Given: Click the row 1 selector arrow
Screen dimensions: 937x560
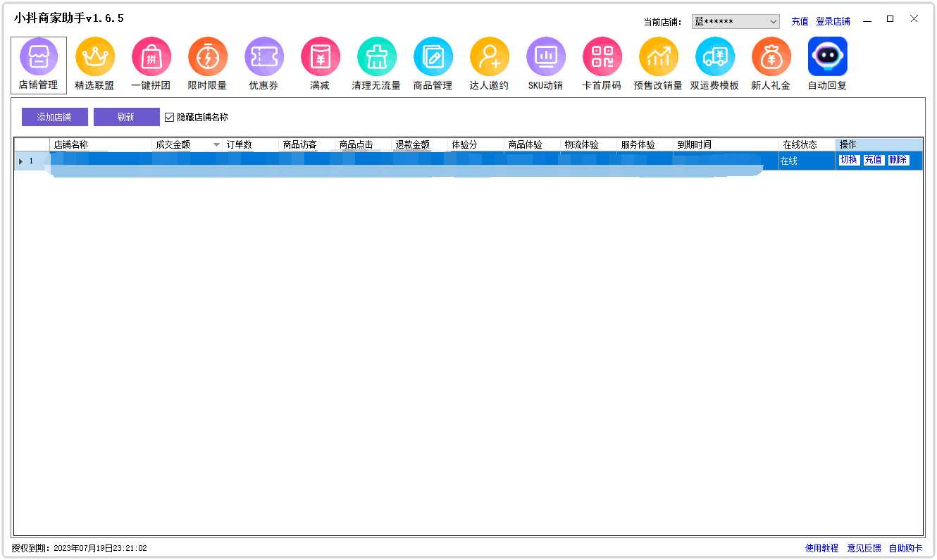Looking at the screenshot, I should click(x=21, y=161).
